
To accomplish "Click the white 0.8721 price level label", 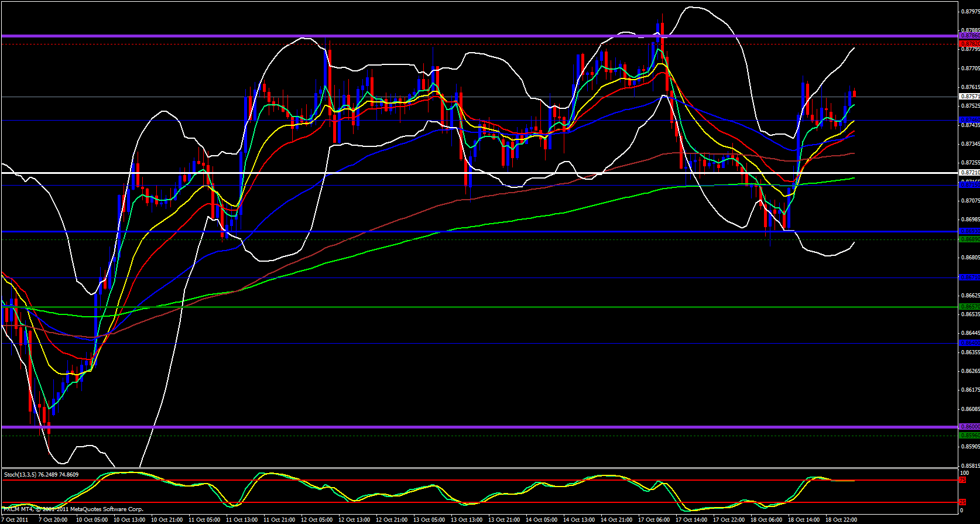I will point(969,173).
